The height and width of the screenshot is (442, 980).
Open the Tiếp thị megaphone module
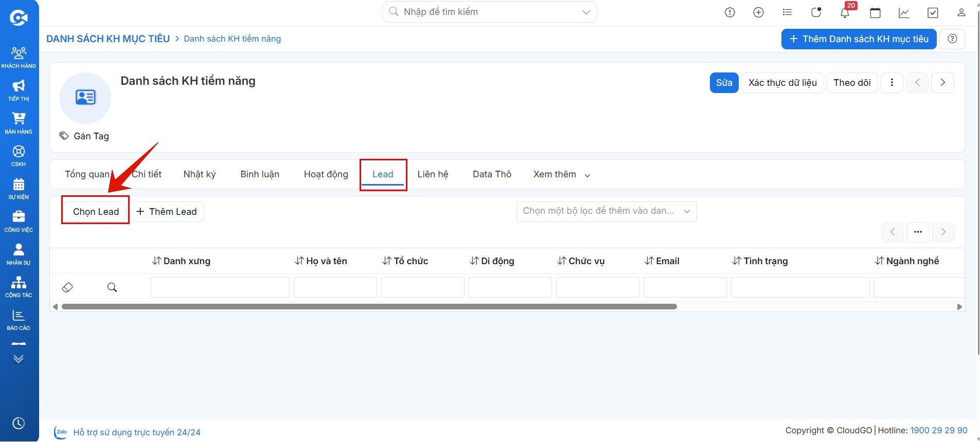[x=19, y=90]
